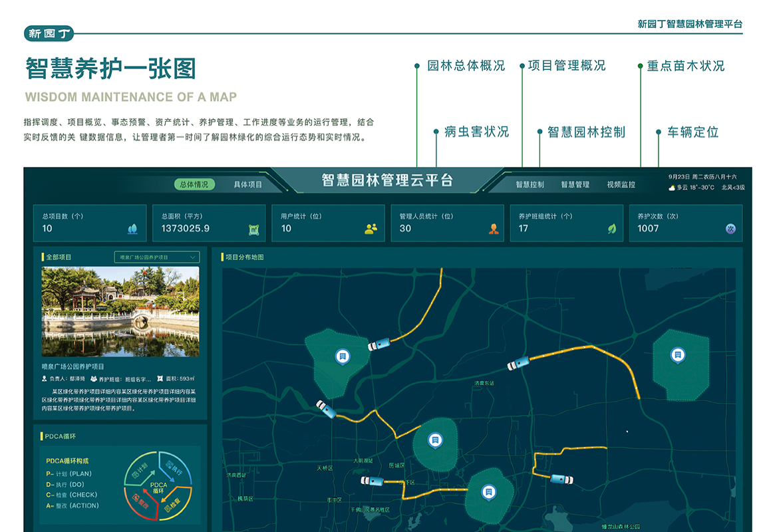Click the users icon in 用户统计 card
Screen dimensions: 765x532
tap(371, 229)
